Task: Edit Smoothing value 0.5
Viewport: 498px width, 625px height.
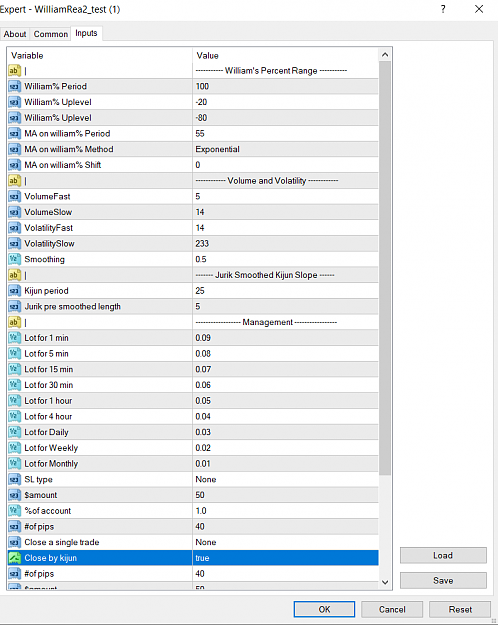Action: click(x=285, y=259)
